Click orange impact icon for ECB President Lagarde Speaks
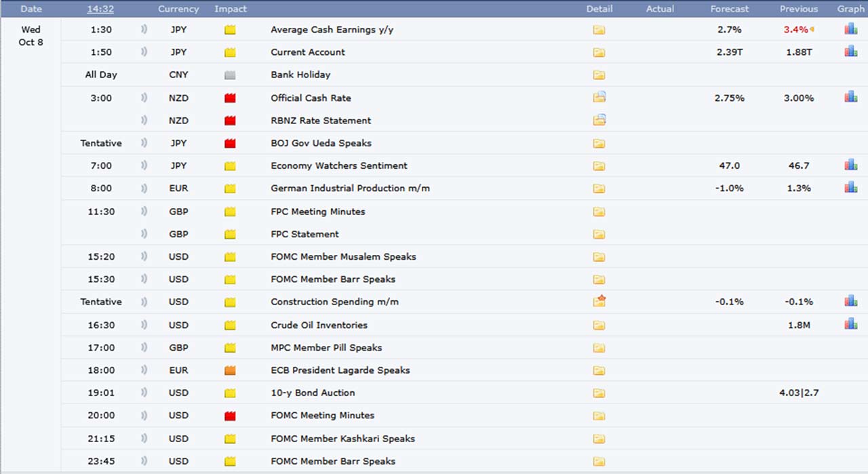868x474 pixels. 230,370
